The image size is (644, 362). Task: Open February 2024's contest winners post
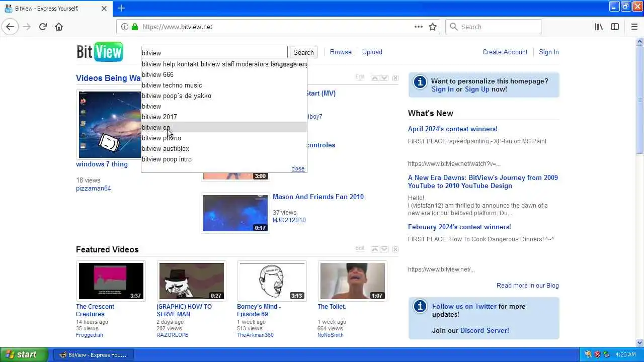point(459,227)
